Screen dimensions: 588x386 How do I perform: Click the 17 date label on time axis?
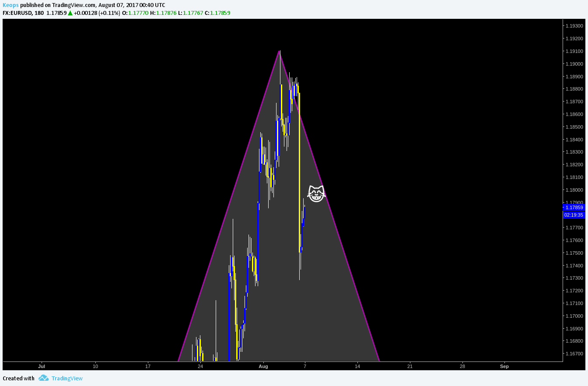pos(147,366)
